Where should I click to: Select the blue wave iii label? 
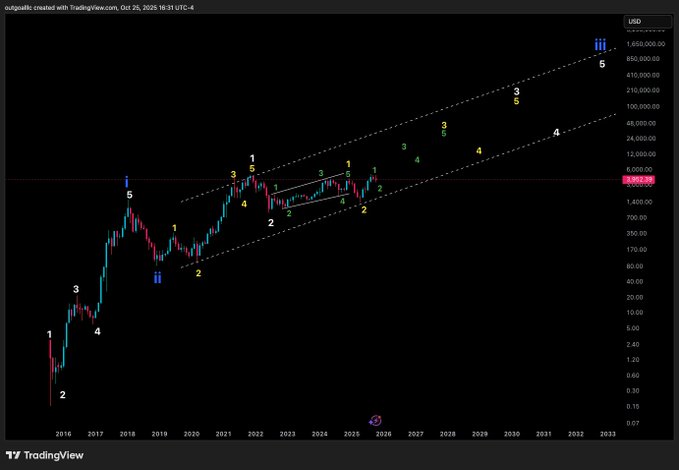(x=599, y=45)
